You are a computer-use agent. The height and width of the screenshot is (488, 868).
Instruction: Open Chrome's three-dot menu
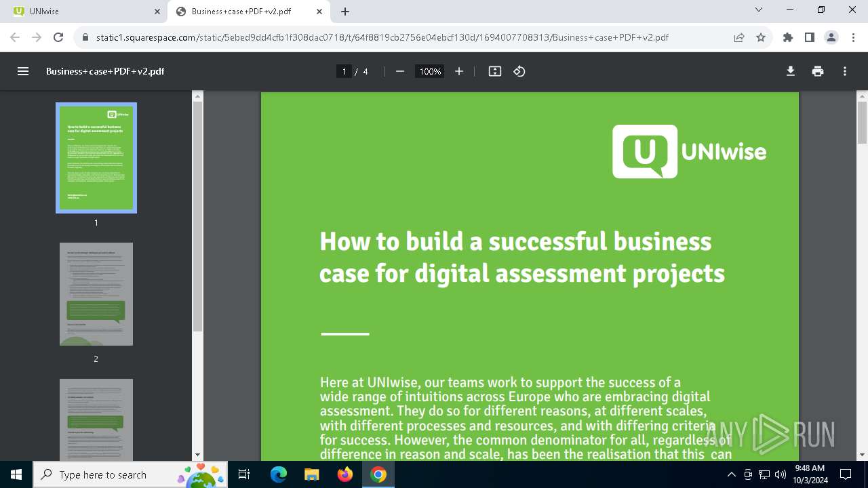853,37
